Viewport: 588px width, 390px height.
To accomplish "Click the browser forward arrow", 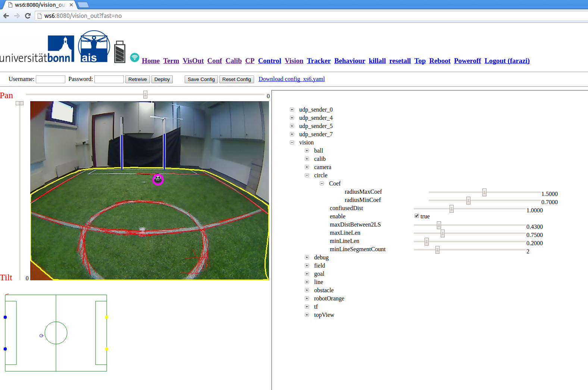I will (x=17, y=16).
